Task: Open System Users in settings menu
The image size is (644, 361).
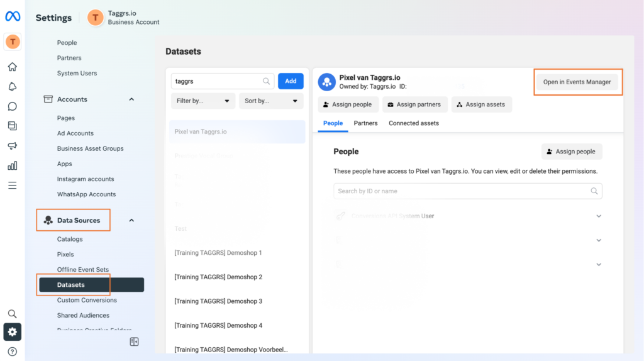Action: tap(77, 73)
